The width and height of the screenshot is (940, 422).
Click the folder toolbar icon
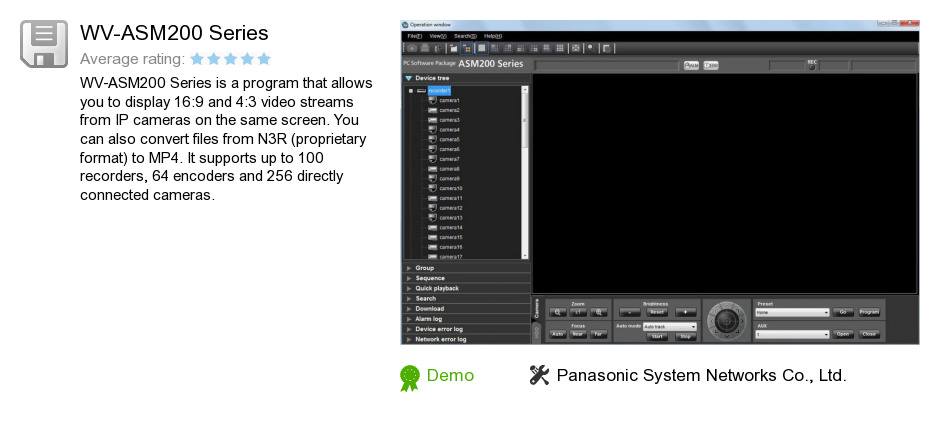point(454,48)
